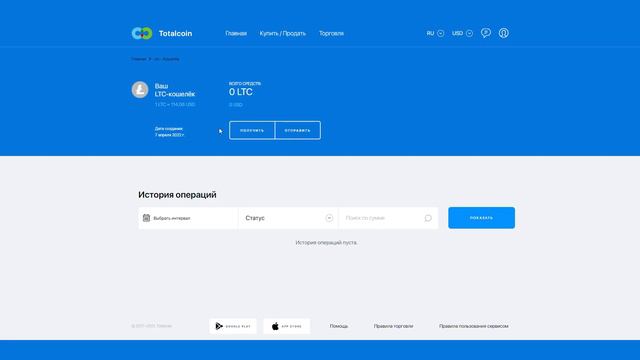Click the Totalcoin brand name
Screen dimensions: 640x360
(176, 33)
